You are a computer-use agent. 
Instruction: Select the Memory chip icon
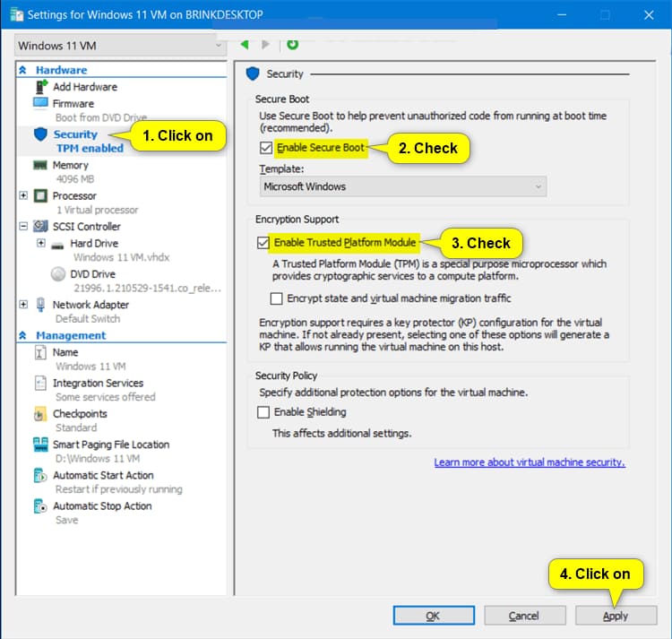[x=40, y=165]
